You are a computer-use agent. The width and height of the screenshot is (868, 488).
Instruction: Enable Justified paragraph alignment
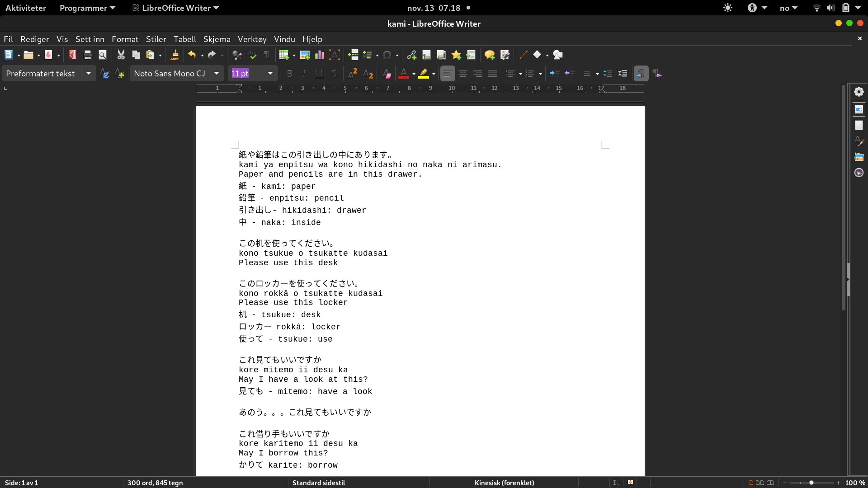[x=493, y=74]
